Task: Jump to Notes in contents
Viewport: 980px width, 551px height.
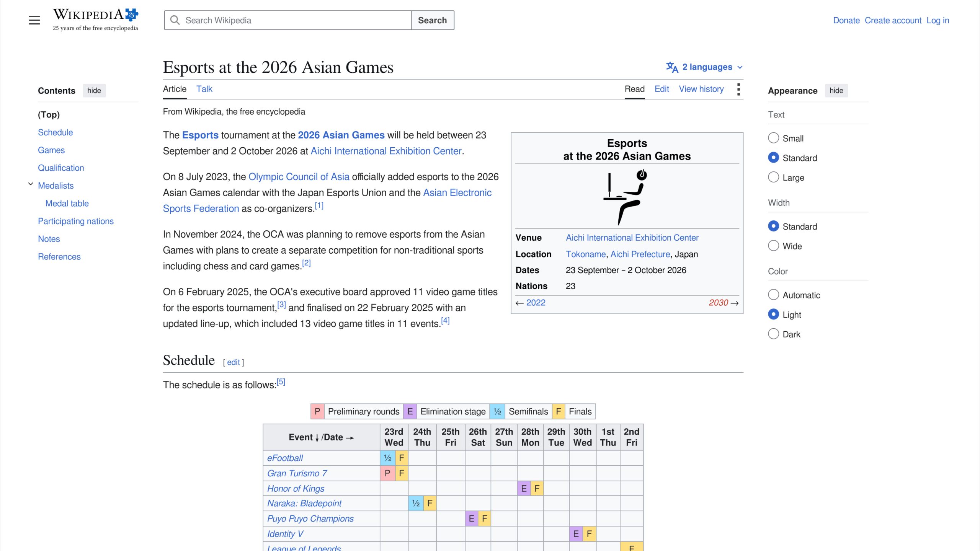Action: click(49, 239)
